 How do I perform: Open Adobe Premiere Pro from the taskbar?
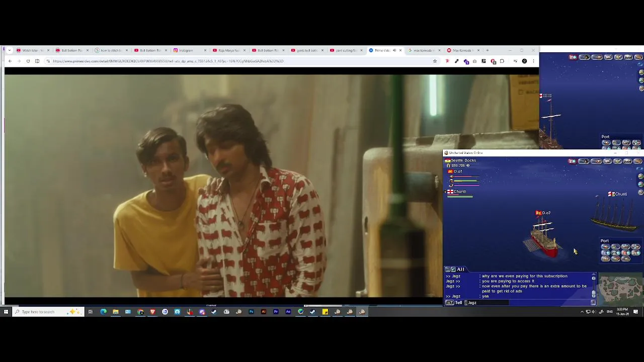click(276, 312)
